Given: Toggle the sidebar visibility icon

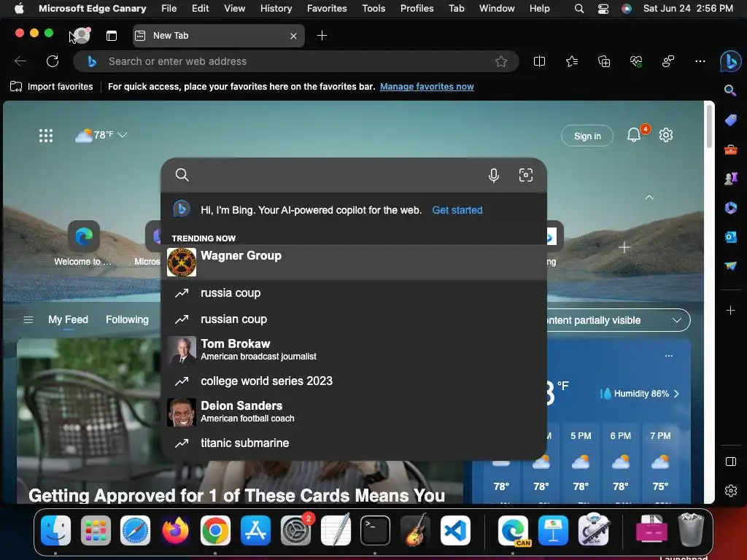Looking at the screenshot, I should [x=730, y=462].
